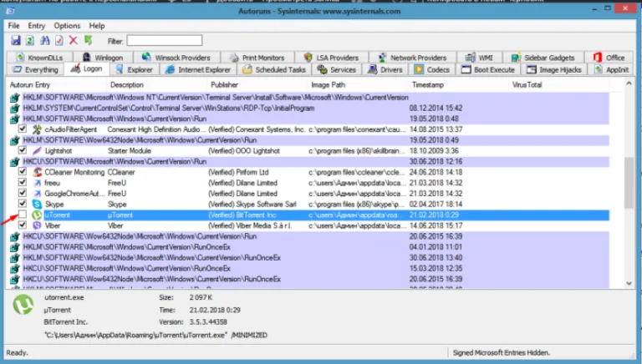This screenshot has width=642, height=364.
Task: Switch to the Everything tab
Action: (x=35, y=70)
